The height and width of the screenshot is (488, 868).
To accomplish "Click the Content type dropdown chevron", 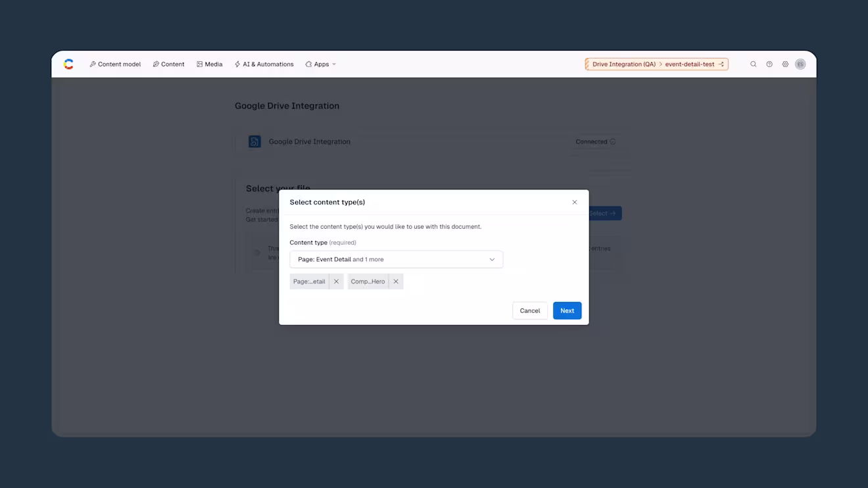I will tap(492, 259).
